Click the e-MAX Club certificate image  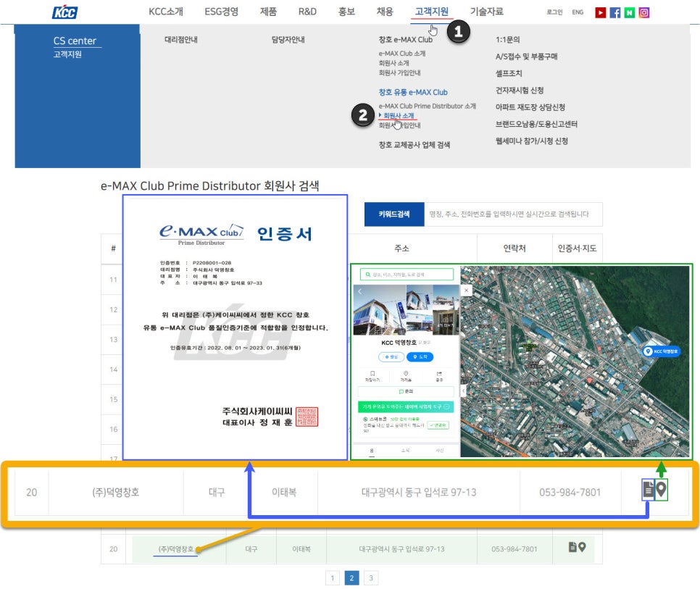236,327
